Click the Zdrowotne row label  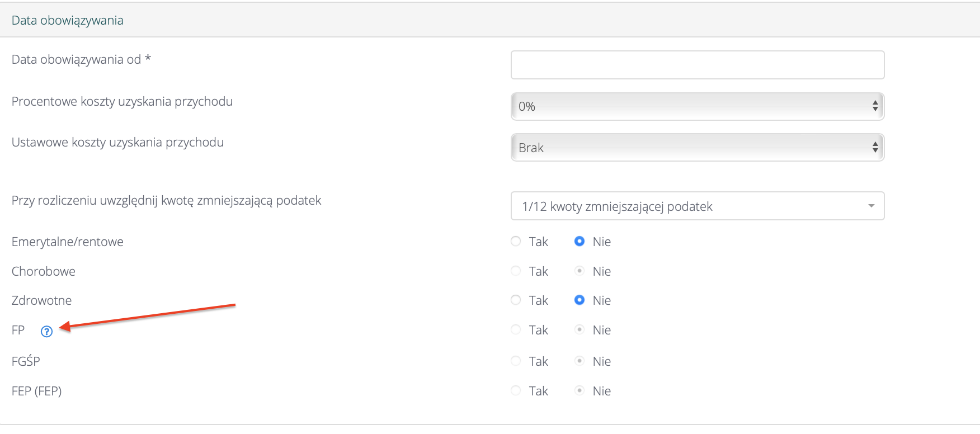tap(41, 301)
